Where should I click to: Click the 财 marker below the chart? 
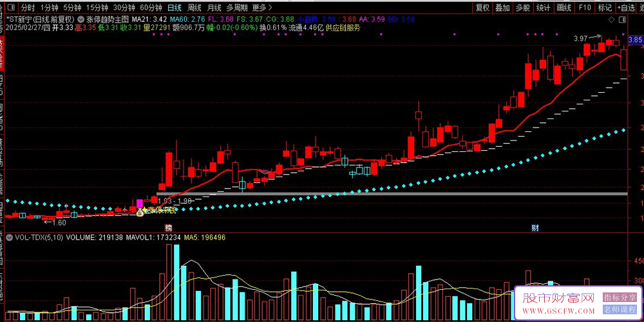(535, 227)
